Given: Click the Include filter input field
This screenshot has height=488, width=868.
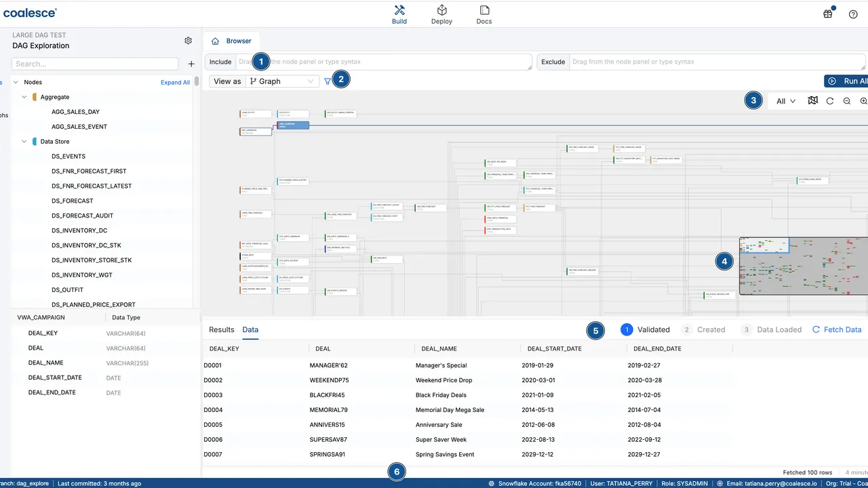Looking at the screenshot, I should click(383, 62).
